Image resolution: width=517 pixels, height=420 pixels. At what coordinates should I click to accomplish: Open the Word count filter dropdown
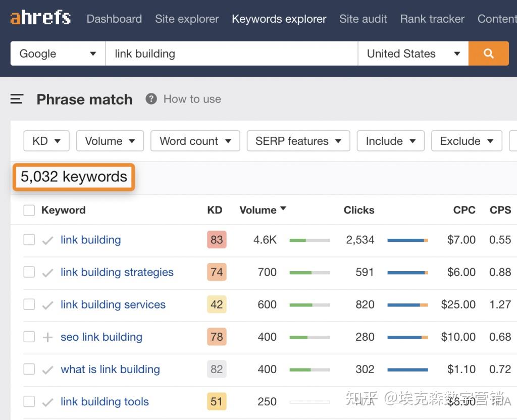tap(195, 141)
